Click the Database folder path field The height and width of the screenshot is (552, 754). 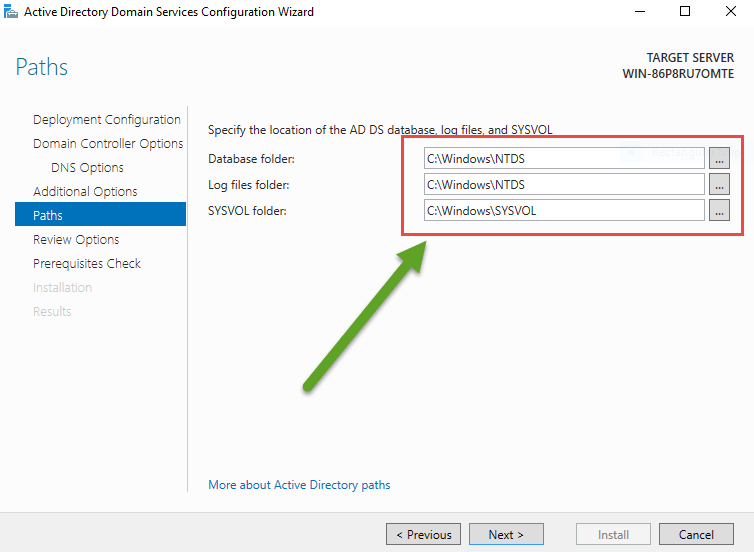[x=564, y=158]
